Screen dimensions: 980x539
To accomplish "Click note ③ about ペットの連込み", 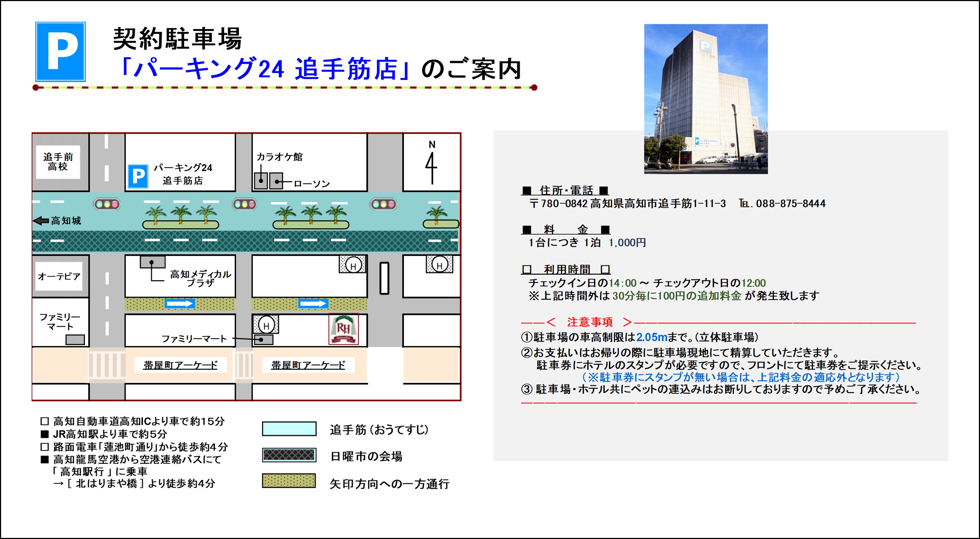I will point(721,389).
